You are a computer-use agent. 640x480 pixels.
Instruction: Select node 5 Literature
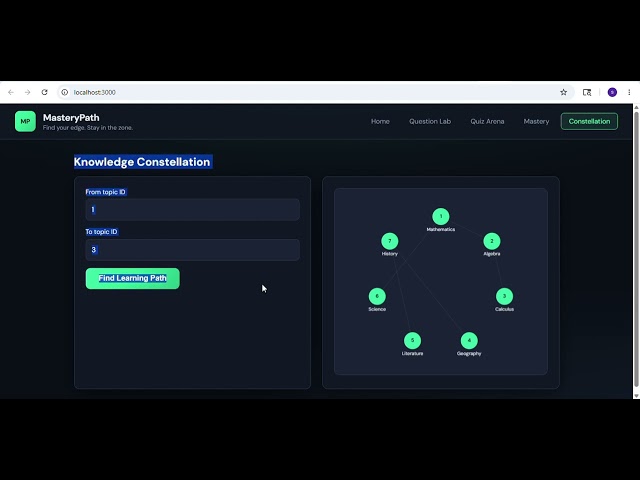pyautogui.click(x=412, y=340)
